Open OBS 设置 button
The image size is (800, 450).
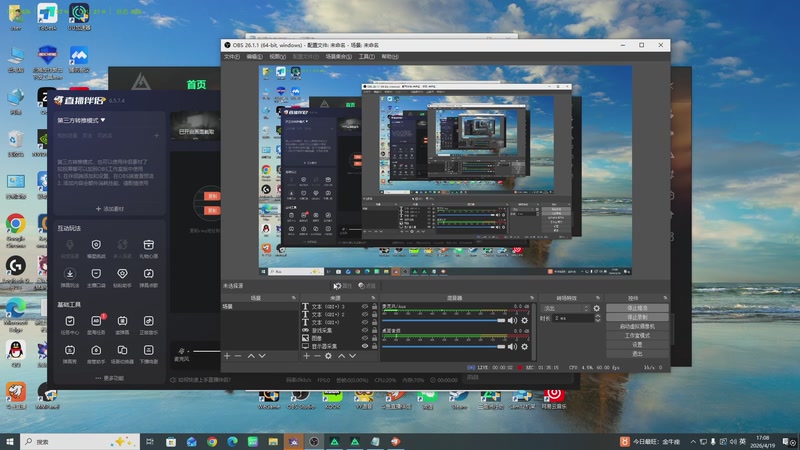click(x=637, y=344)
